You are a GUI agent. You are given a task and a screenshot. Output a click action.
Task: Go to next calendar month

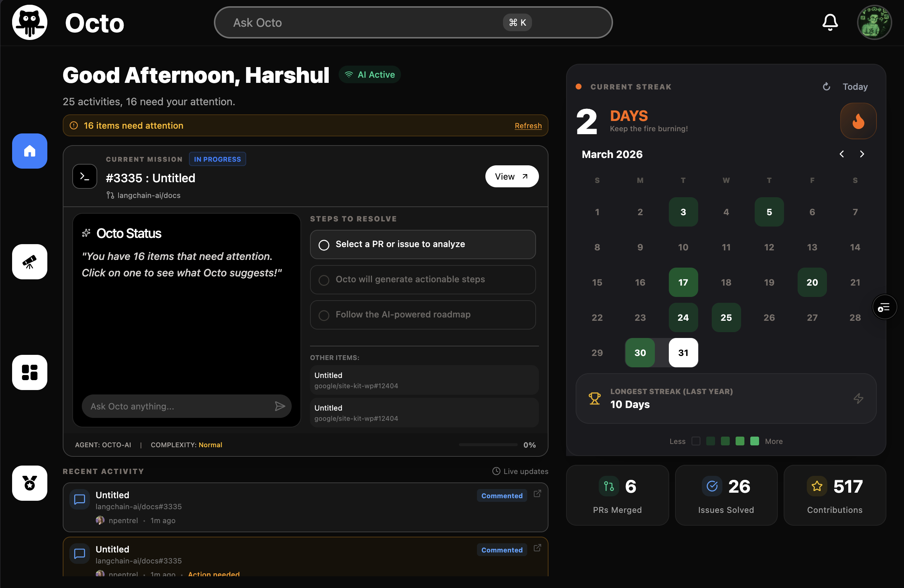pos(862,154)
